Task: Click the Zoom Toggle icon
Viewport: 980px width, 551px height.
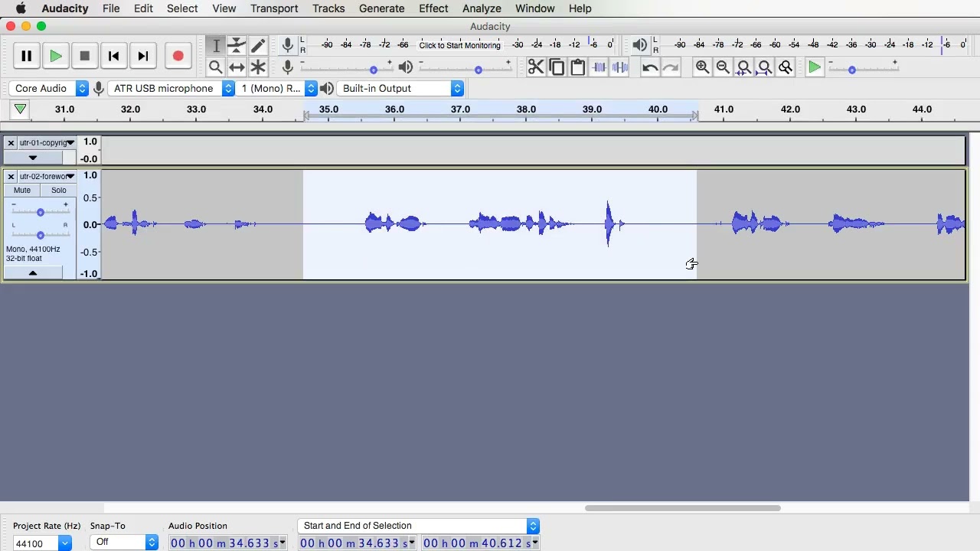Action: click(x=786, y=67)
